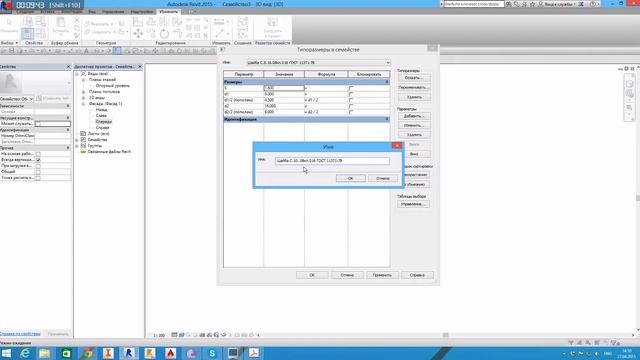Open the Справка по свойствам link

[x=20, y=334]
